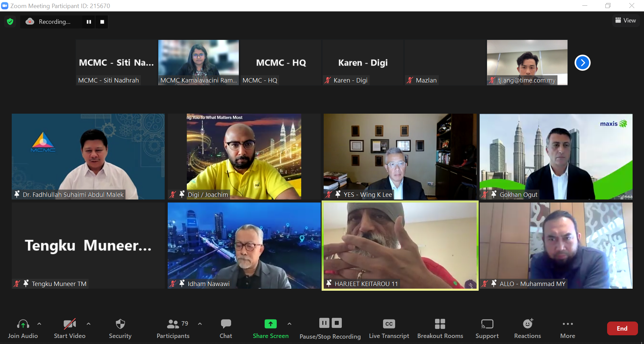The image size is (644, 344).
Task: Open the Chat panel
Action: click(x=226, y=328)
